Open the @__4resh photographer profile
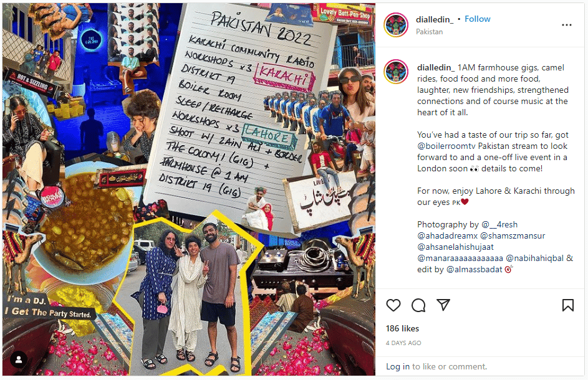 tap(499, 224)
